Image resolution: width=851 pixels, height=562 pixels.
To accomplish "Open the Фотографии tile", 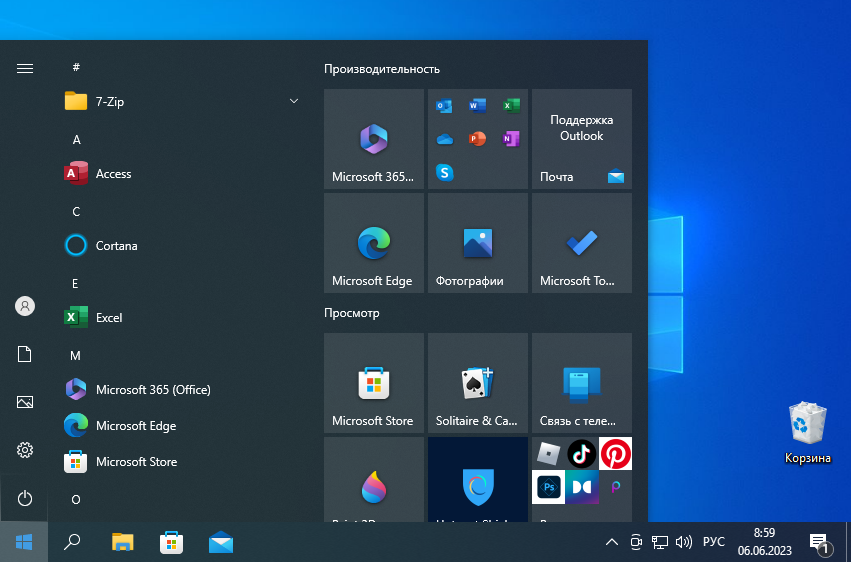I will pos(478,243).
